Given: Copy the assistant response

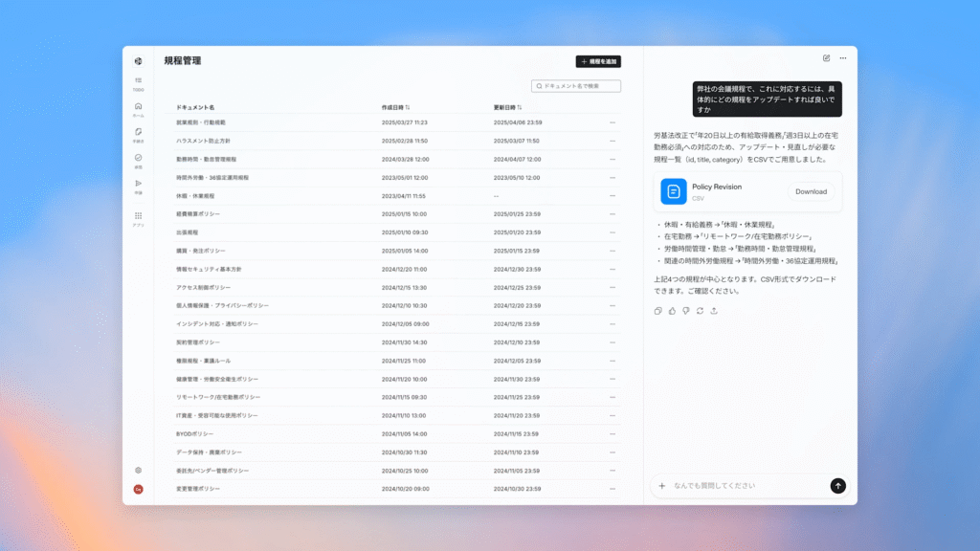Looking at the screenshot, I should [x=657, y=311].
